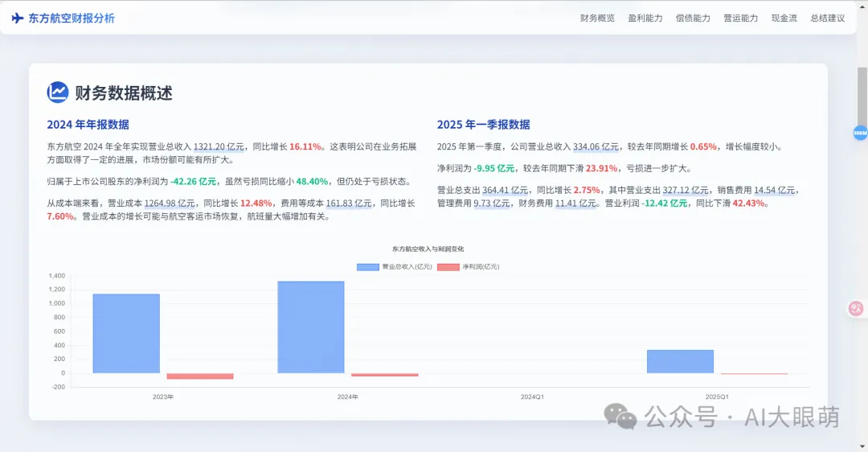Toggle the 营业总收入(亿元) legend swatch
The width and height of the screenshot is (868, 452).
tap(367, 267)
